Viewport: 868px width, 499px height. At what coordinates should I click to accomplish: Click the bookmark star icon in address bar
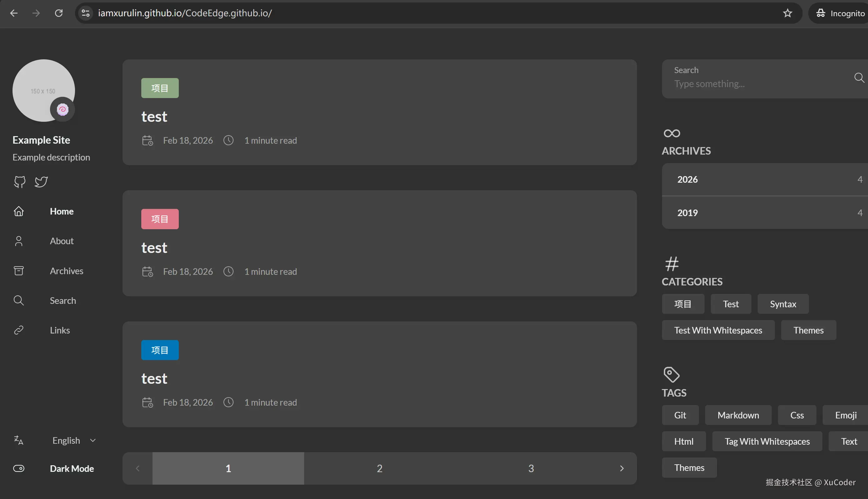tap(787, 13)
